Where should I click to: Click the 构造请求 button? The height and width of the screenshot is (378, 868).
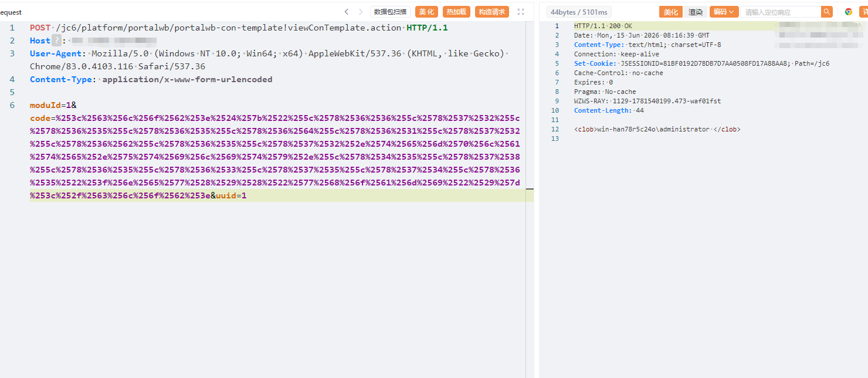[491, 12]
